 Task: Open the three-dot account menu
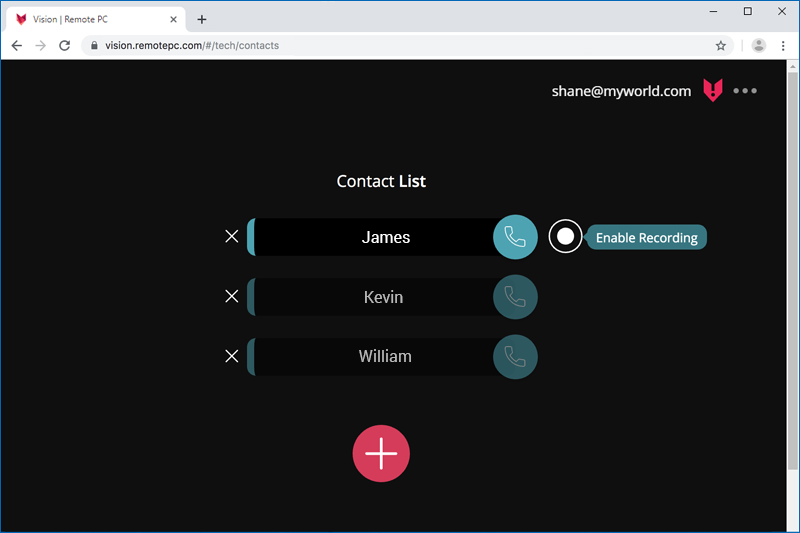[745, 91]
